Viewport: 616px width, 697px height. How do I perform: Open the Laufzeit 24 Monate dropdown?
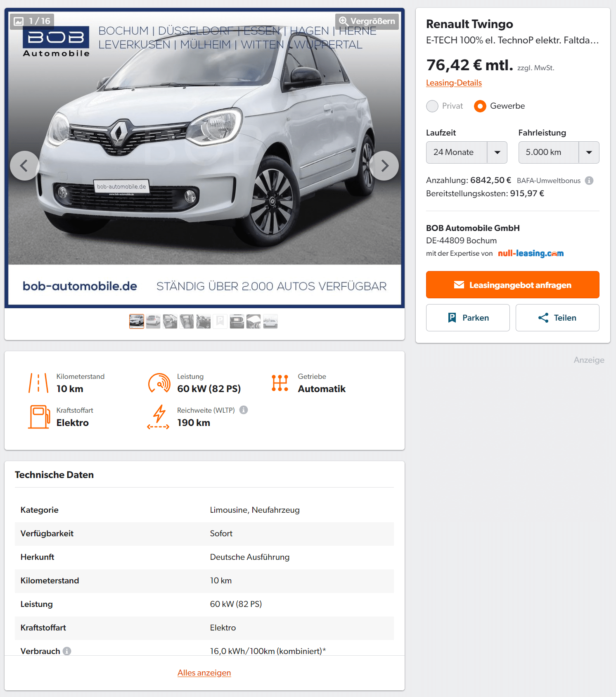coord(467,152)
